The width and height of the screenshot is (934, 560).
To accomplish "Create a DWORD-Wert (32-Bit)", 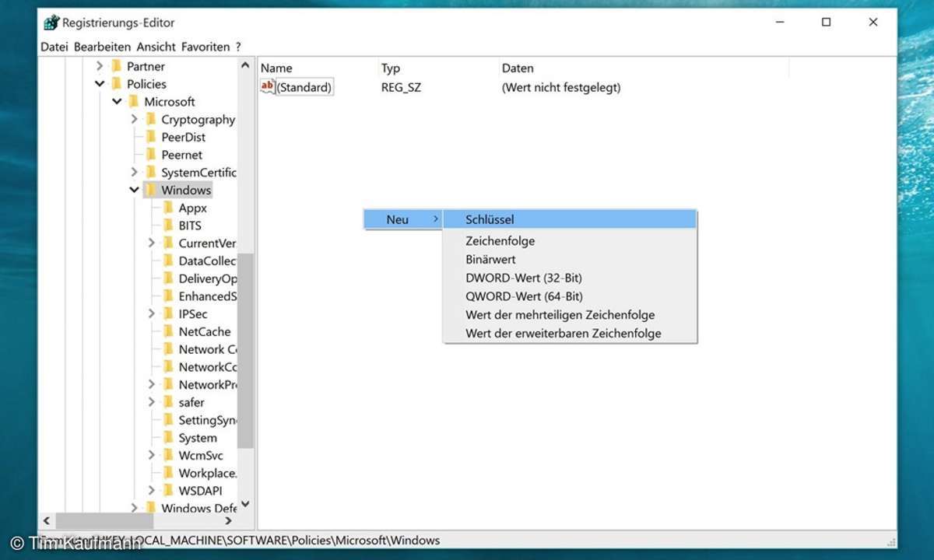I will pyautogui.click(x=570, y=278).
